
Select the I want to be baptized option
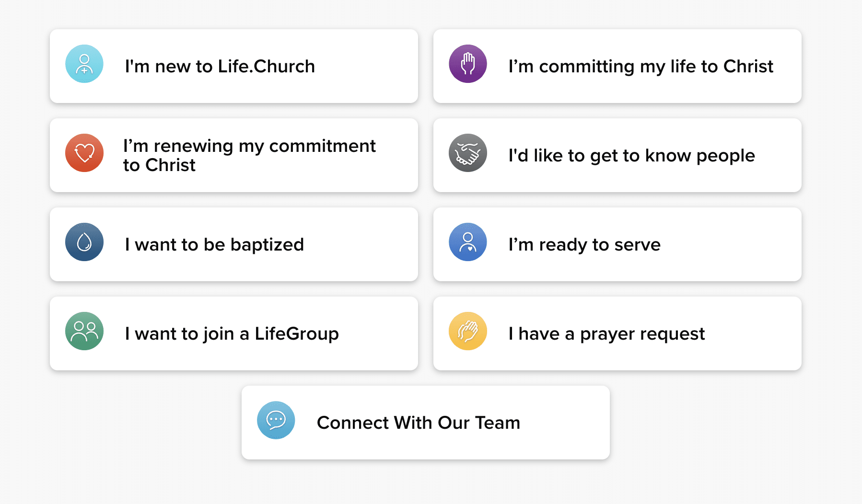(234, 244)
